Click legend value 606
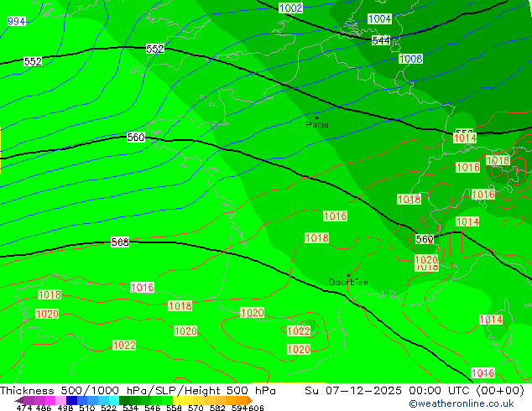This screenshot has width=532, height=411. [256, 408]
